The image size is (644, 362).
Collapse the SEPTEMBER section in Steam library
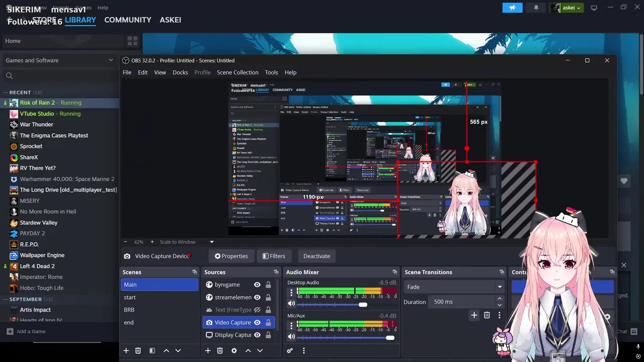pyautogui.click(x=6, y=299)
